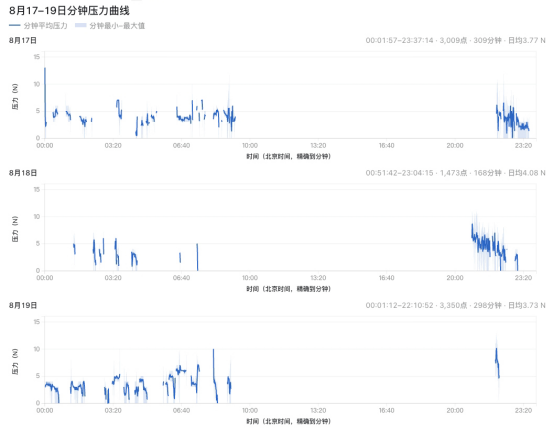Click the 20:00 tick on 8月19日 chart
This screenshot has height=433, width=553.
pyautogui.click(x=455, y=411)
